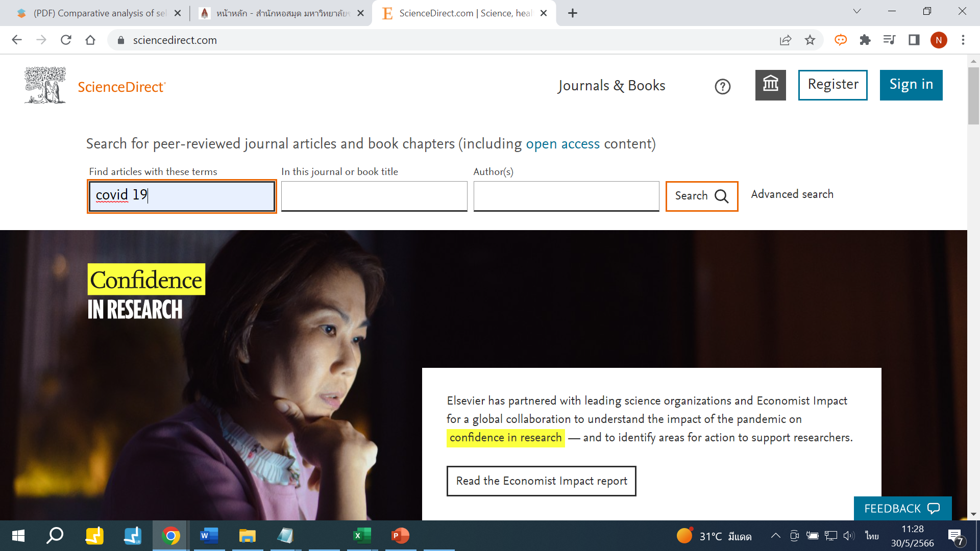Click the Search button
This screenshot has width=980, height=551.
click(702, 196)
